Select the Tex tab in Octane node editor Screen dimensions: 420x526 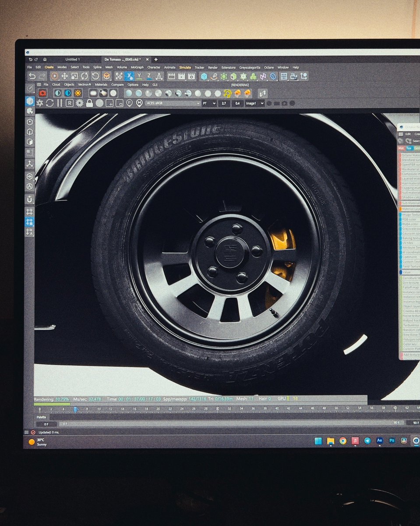click(409, 148)
